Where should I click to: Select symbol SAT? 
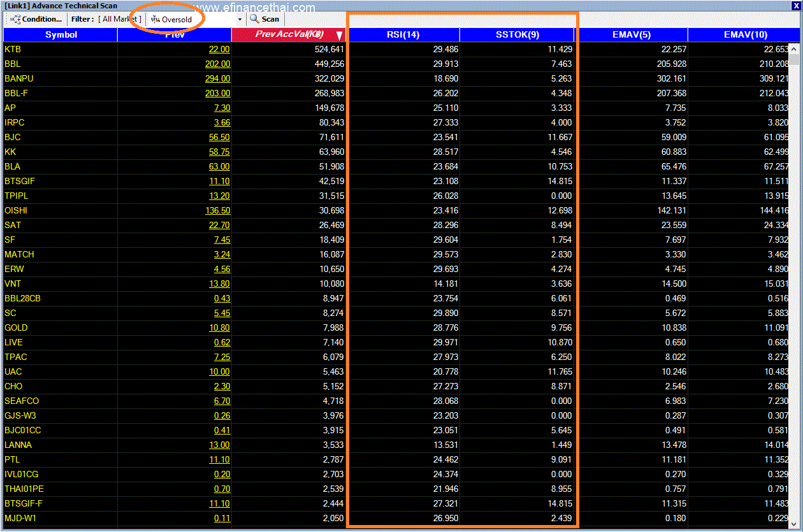[13, 225]
